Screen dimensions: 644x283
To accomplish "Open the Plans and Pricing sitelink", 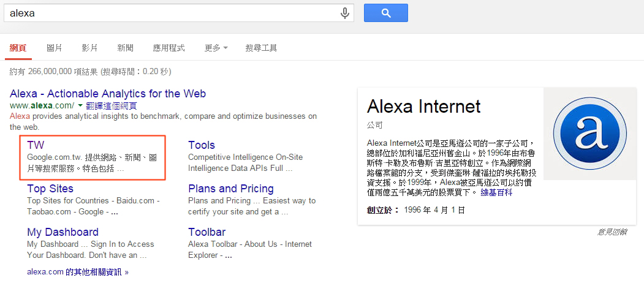I will coord(231,189).
